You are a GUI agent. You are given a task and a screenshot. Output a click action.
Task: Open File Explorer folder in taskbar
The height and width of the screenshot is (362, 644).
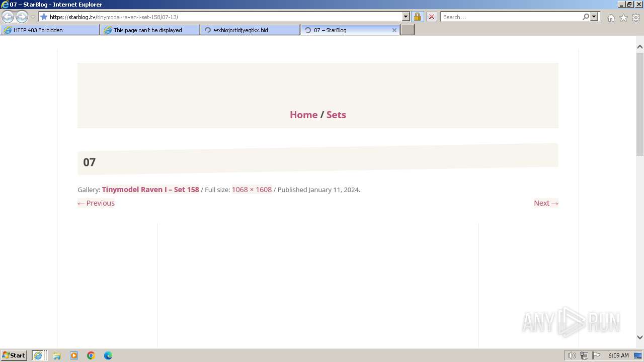57,355
